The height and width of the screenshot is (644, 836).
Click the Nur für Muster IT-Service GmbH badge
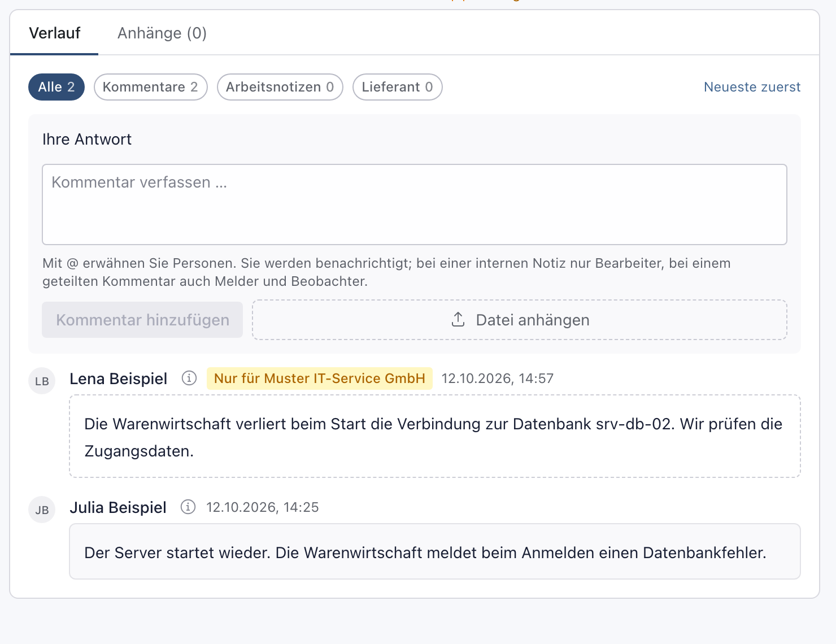click(x=320, y=378)
